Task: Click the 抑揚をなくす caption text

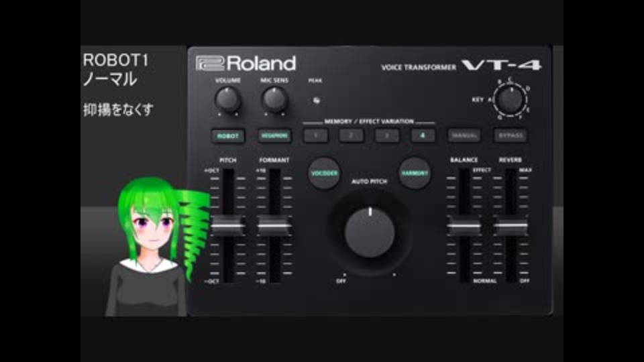Action: point(118,109)
